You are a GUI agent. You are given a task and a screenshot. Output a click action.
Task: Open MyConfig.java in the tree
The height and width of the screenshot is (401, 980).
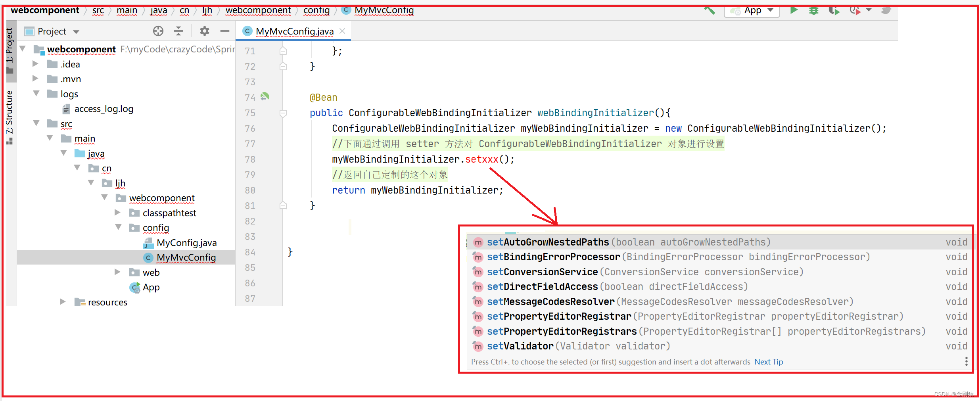click(180, 242)
